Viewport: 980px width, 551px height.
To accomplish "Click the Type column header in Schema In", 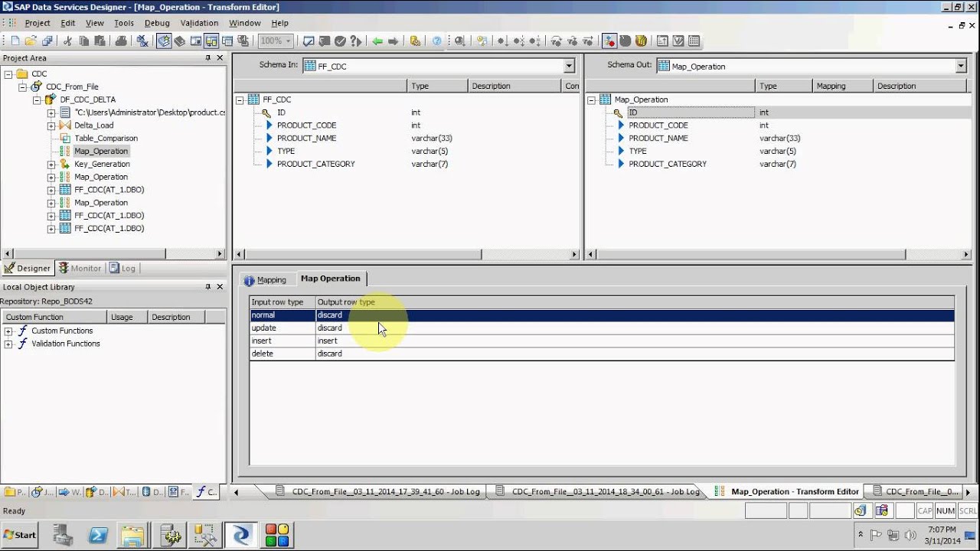I will [x=437, y=86].
